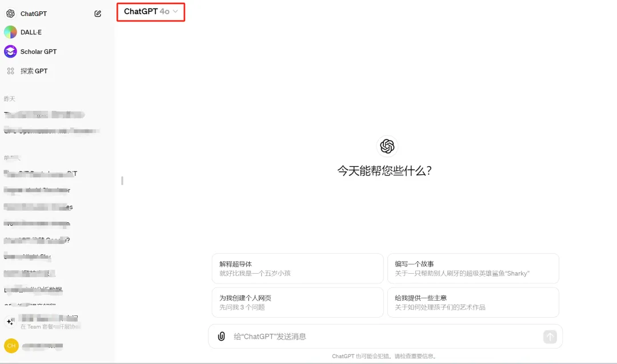
Task: Select the 解释超导体 suggestion card
Action: (x=297, y=269)
